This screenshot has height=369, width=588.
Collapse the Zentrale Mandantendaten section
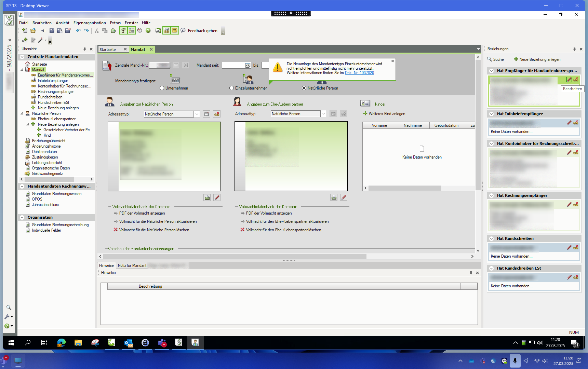click(22, 57)
